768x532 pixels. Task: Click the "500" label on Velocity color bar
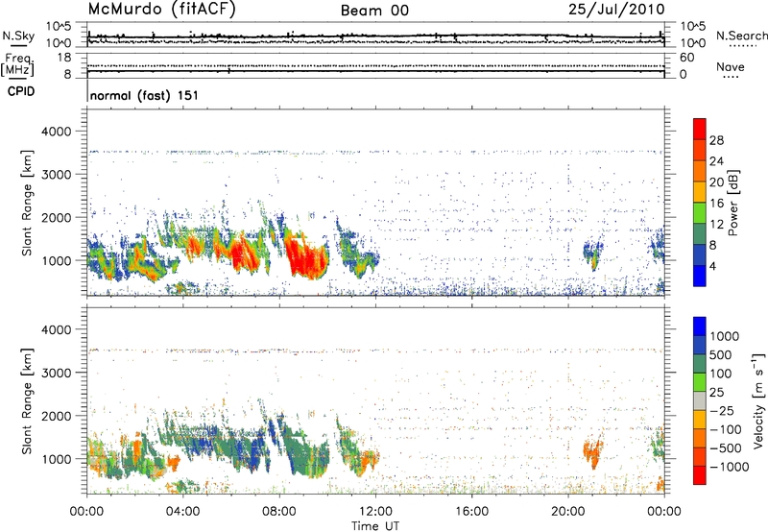721,355
